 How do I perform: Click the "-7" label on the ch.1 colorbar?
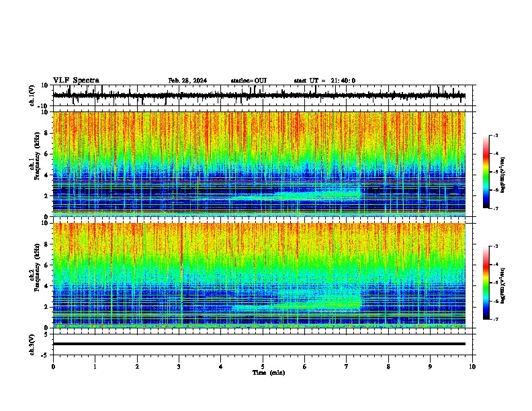[496, 208]
